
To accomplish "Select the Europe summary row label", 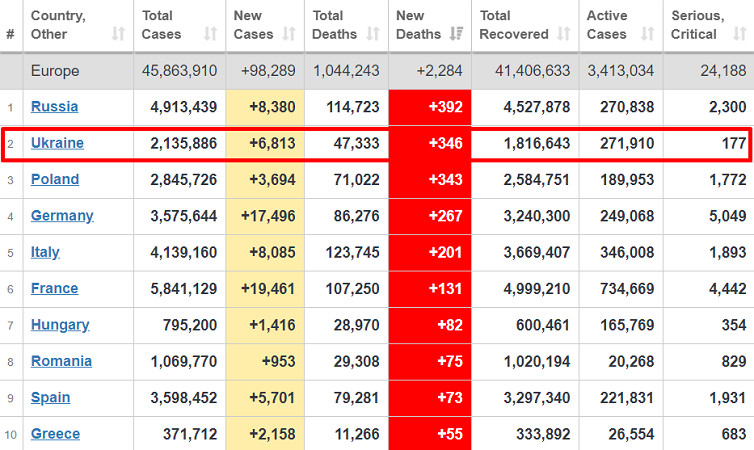I will coord(55,71).
